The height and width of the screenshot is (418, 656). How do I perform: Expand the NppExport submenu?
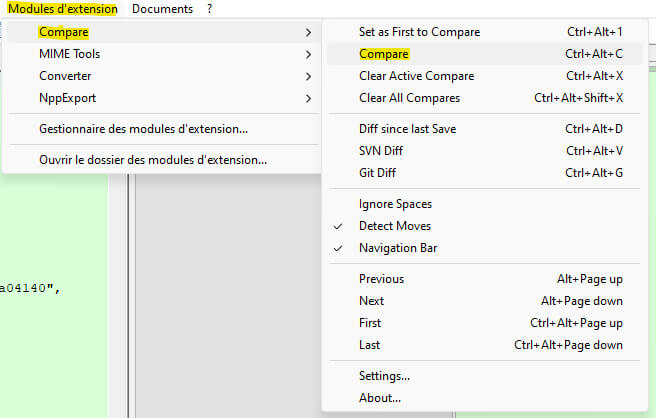pos(67,98)
